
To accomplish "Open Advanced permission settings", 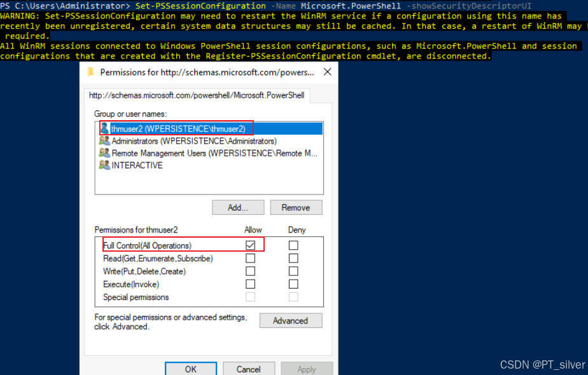I will tap(291, 321).
